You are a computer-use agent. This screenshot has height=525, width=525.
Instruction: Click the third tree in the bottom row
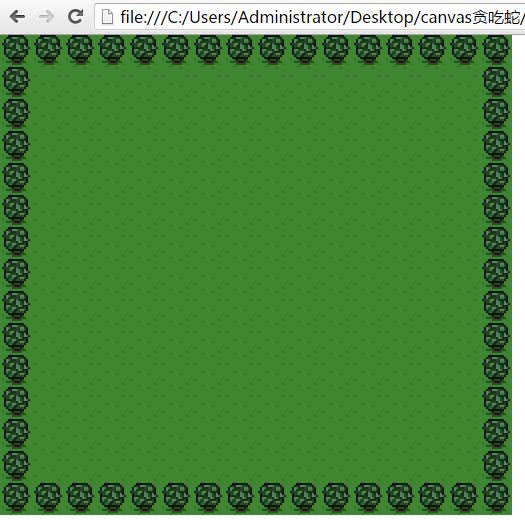click(80, 497)
